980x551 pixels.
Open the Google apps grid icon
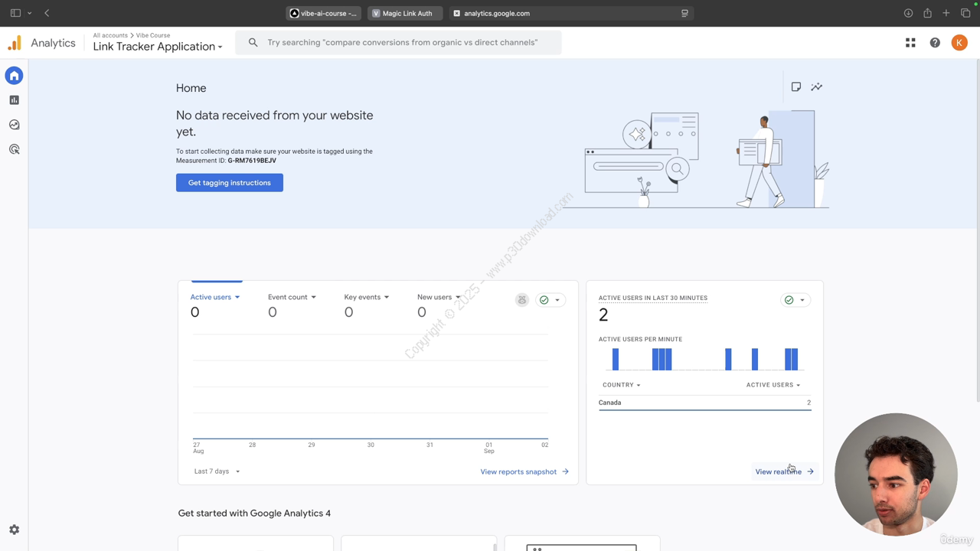click(x=910, y=43)
